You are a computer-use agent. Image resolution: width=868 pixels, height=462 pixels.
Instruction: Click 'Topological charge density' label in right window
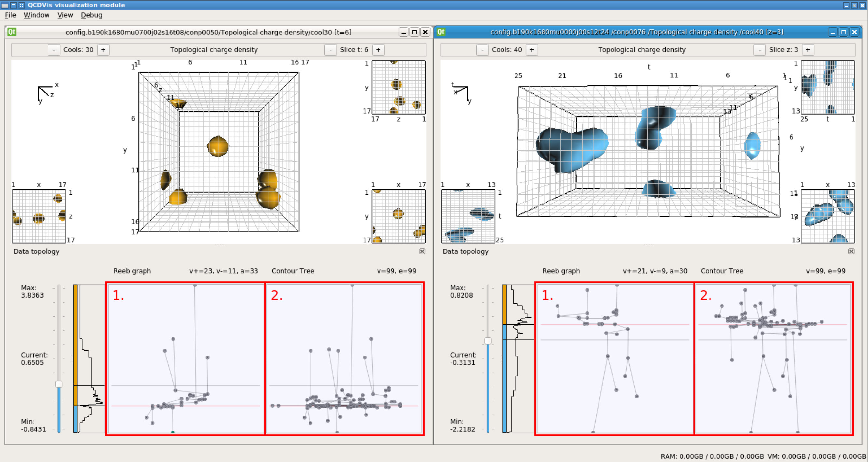[x=642, y=50]
